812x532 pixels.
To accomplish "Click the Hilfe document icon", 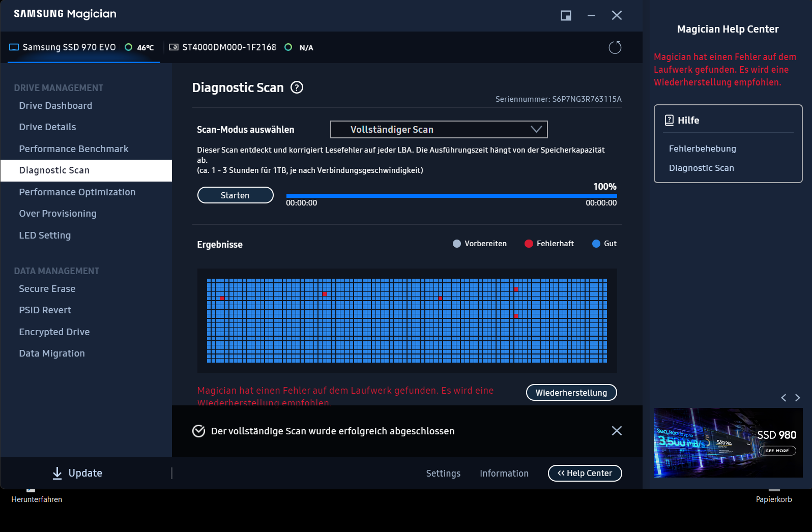I will (x=669, y=120).
